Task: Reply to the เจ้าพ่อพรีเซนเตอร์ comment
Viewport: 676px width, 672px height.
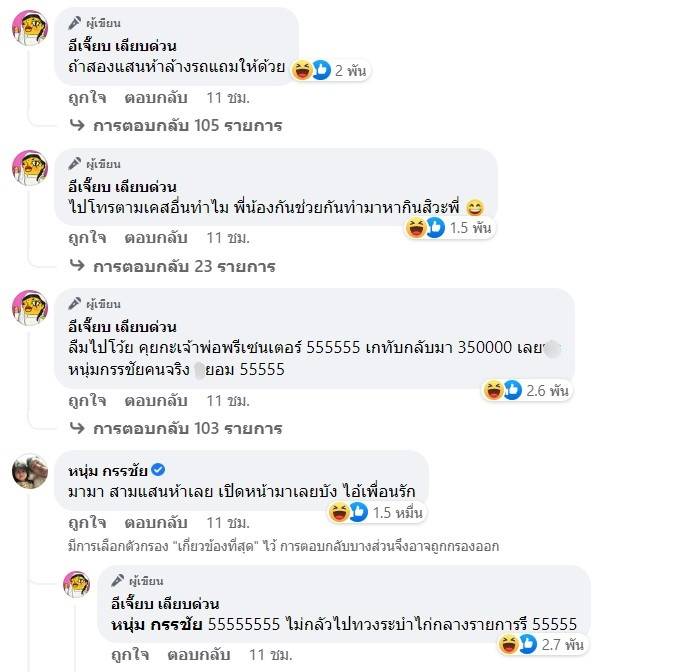Action: tap(156, 401)
